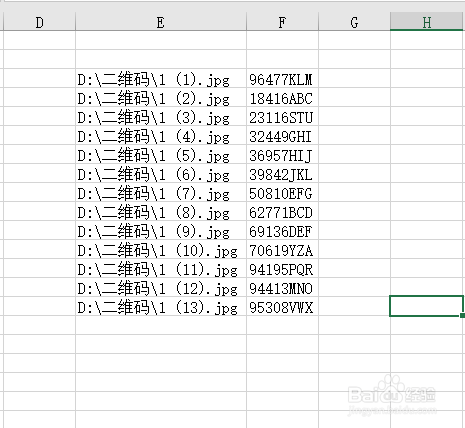This screenshot has width=465, height=428.
Task: Select the cell with value 23116STU
Action: (282, 116)
